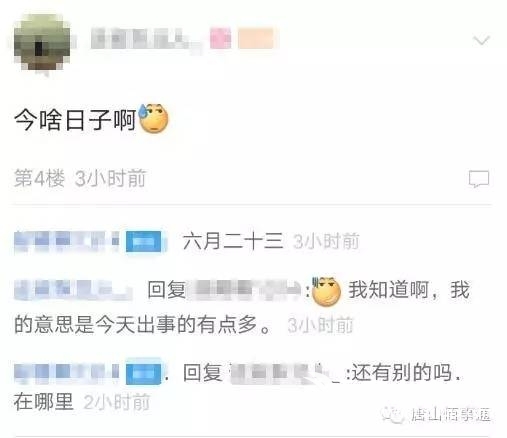The height and width of the screenshot is (438, 507).
Task: Select the post text '今啥日子啊'
Action: tap(75, 120)
